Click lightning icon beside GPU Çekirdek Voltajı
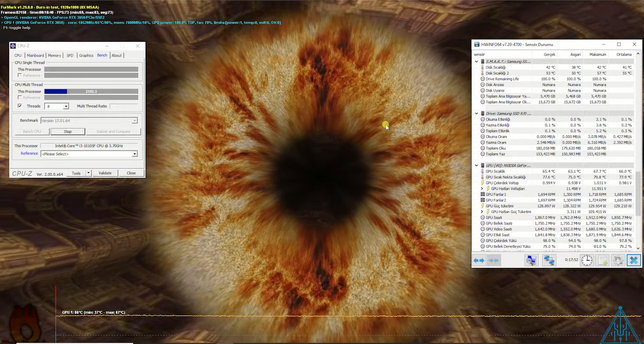 pos(483,183)
